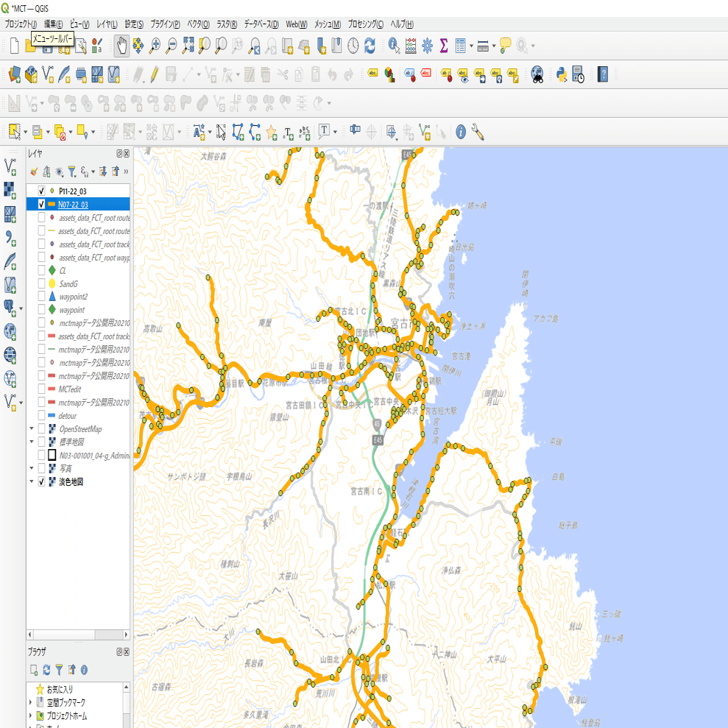Click the wrench settings icon
Viewport: 728px width, 728px height.
tap(477, 132)
